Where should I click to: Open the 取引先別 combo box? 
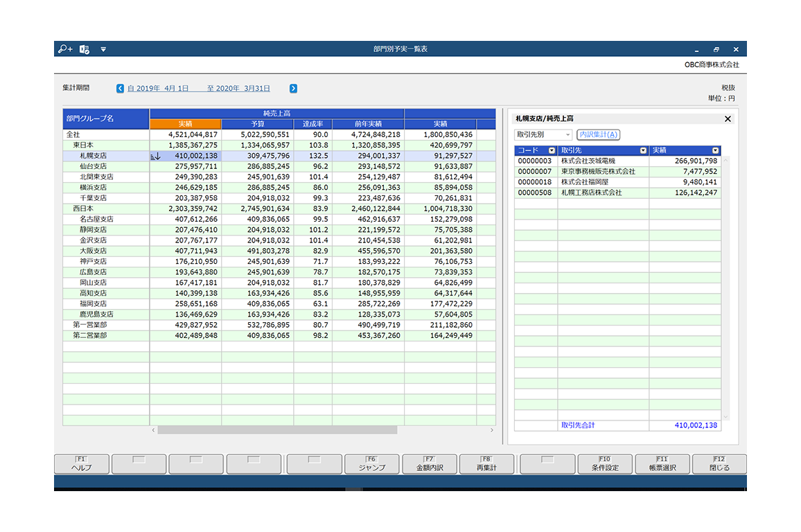point(543,135)
